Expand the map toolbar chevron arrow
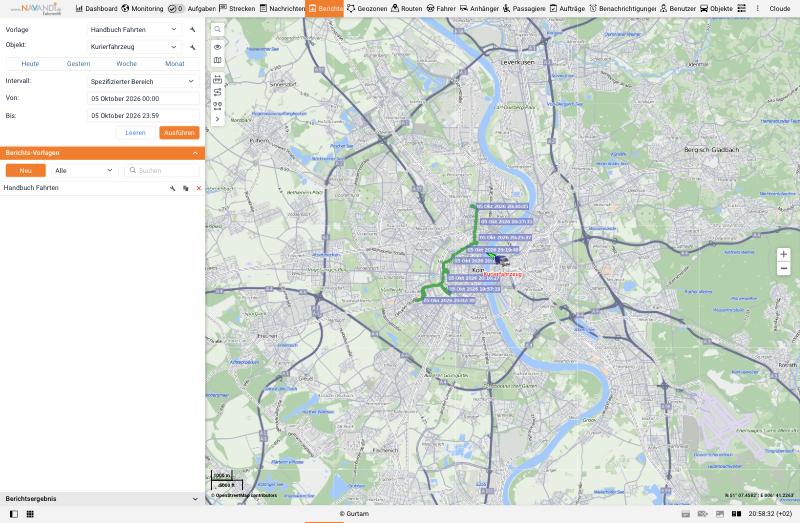Viewport: 800px width, 523px height. [x=217, y=119]
